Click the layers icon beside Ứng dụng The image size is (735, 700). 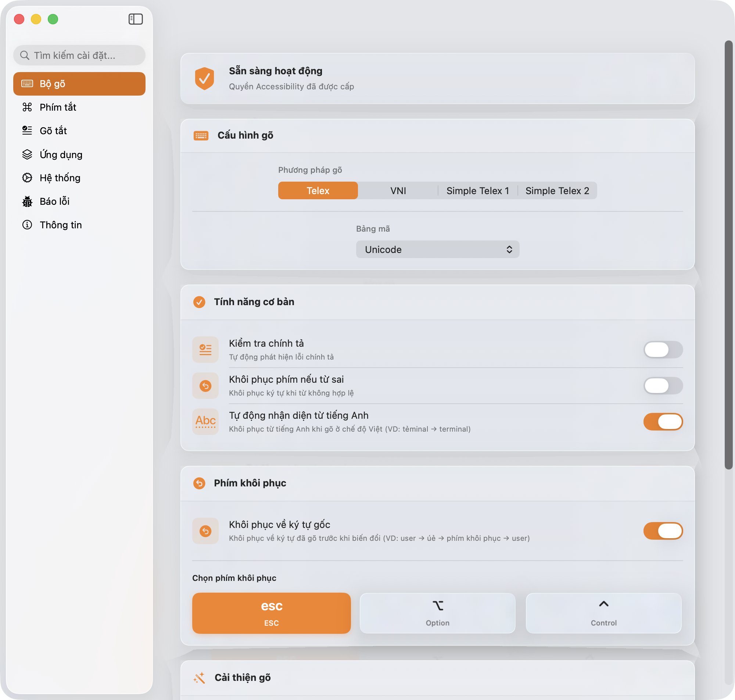[x=27, y=154]
